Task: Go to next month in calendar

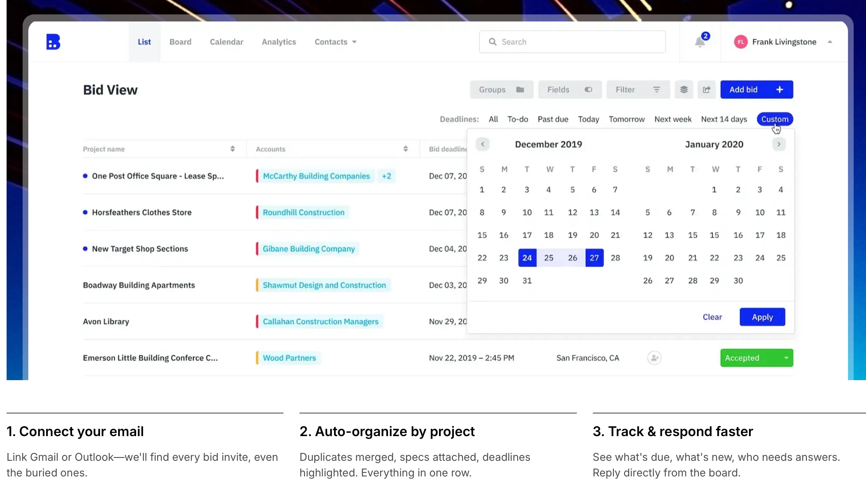Action: (778, 144)
